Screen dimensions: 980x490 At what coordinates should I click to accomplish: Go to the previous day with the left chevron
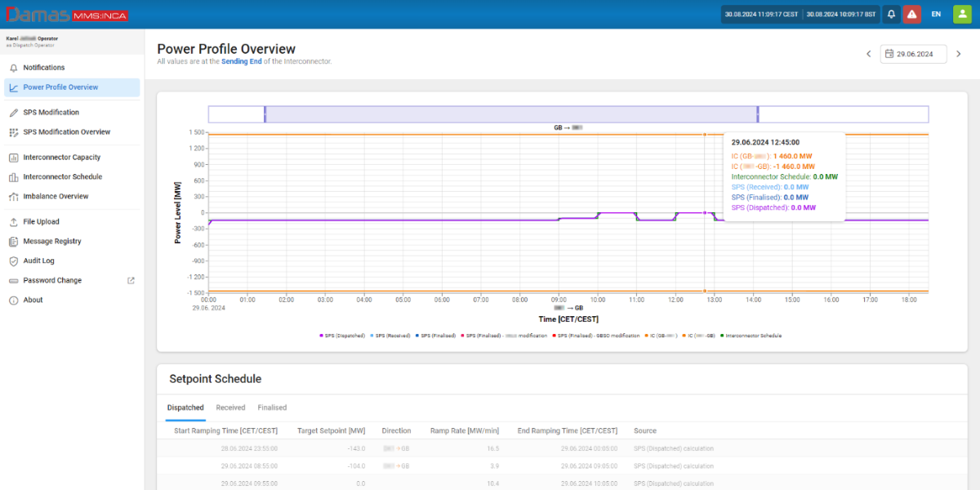pos(869,54)
